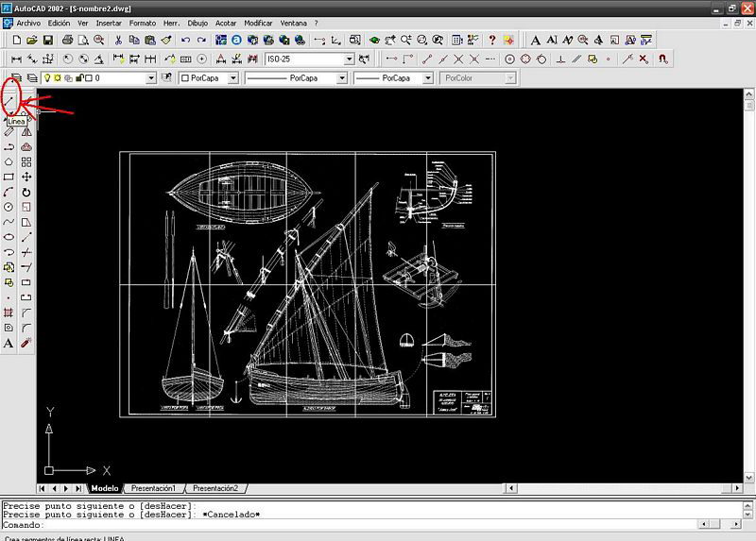Open the Edición menu
This screenshot has width=756, height=541.
coord(59,23)
